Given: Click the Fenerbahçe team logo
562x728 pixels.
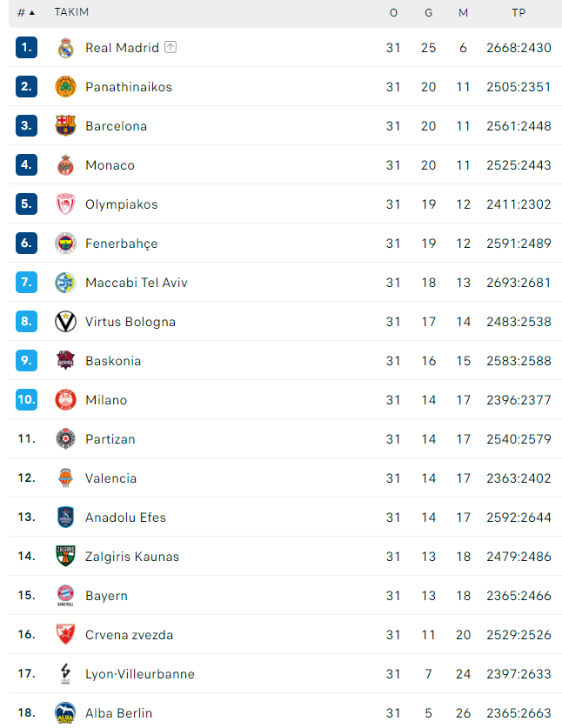Looking at the screenshot, I should (66, 244).
